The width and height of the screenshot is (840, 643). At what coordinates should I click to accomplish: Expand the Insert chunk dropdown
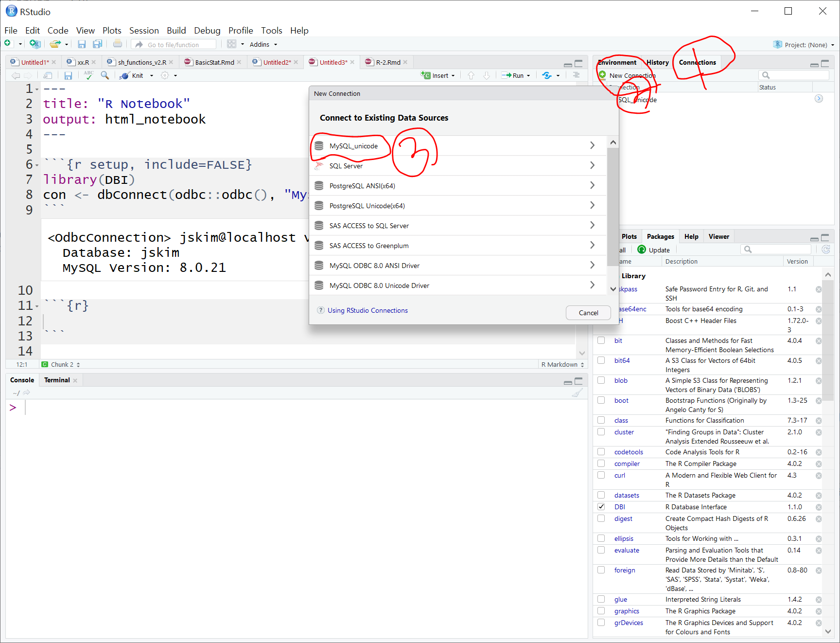click(x=453, y=76)
